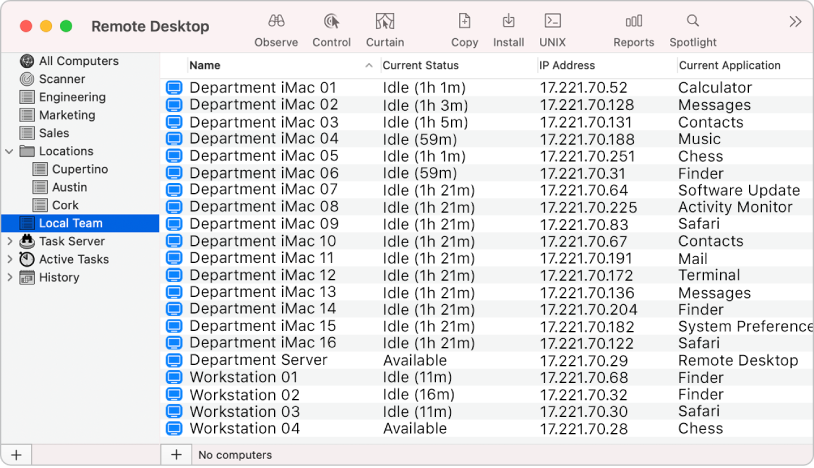Select All Computers in the sidebar
Image resolution: width=814 pixels, height=468 pixels.
coord(78,61)
